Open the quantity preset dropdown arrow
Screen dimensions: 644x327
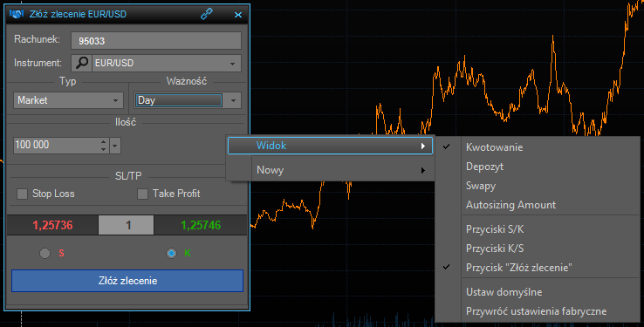[x=115, y=146]
